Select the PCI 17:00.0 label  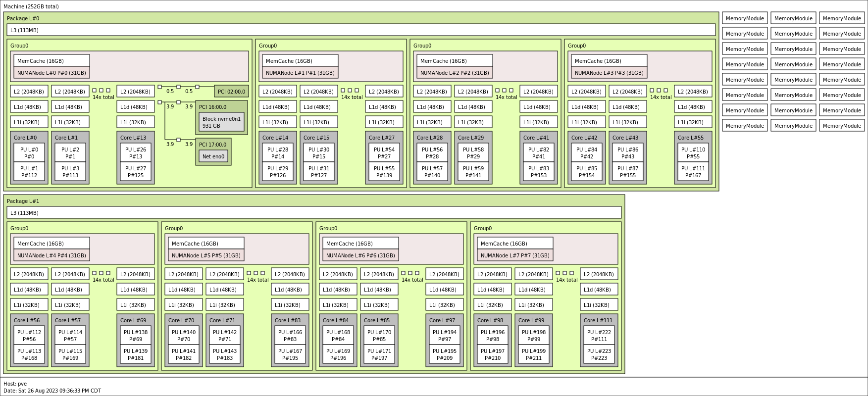point(212,145)
